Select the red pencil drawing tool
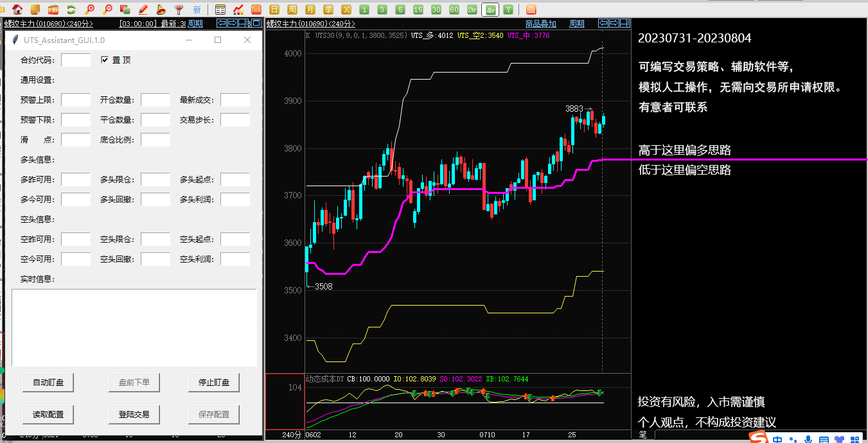 [143, 9]
